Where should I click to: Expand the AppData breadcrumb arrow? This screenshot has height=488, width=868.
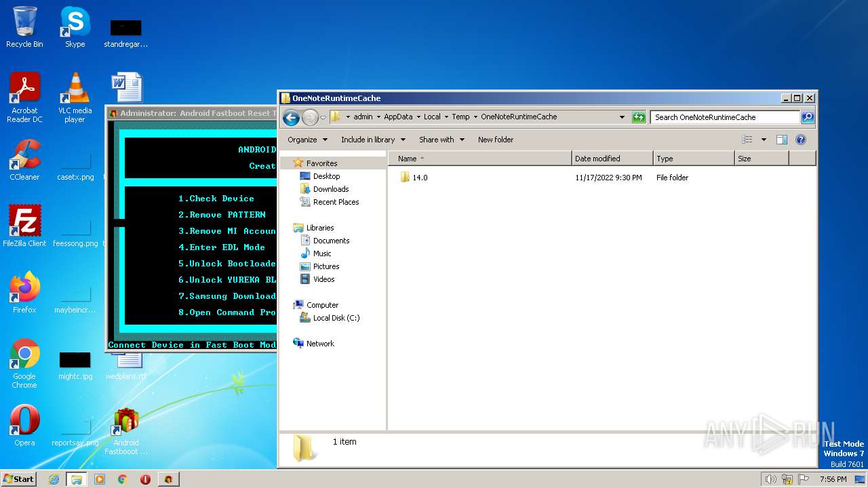(418, 117)
